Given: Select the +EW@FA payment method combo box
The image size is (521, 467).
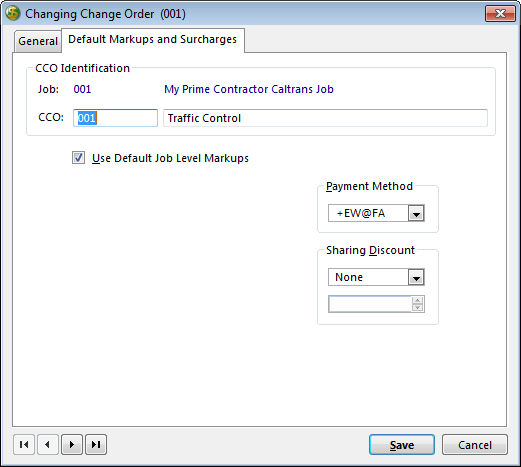Looking at the screenshot, I should tap(376, 213).
